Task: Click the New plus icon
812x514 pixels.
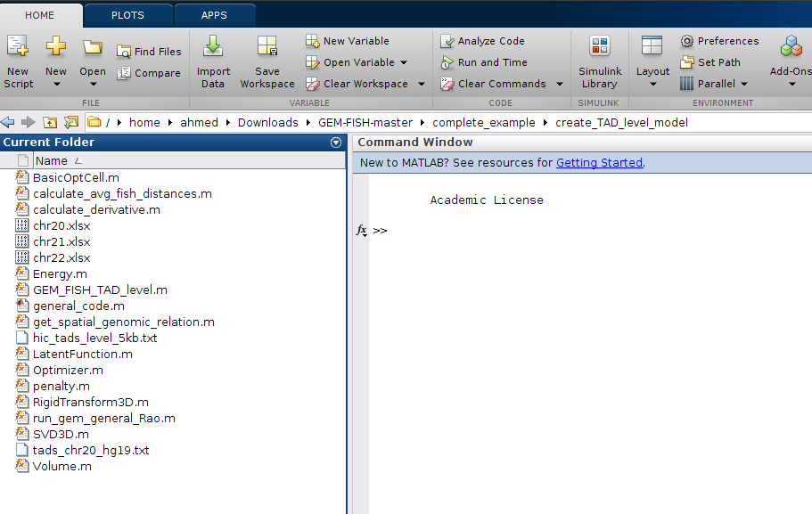Action: tap(56, 46)
